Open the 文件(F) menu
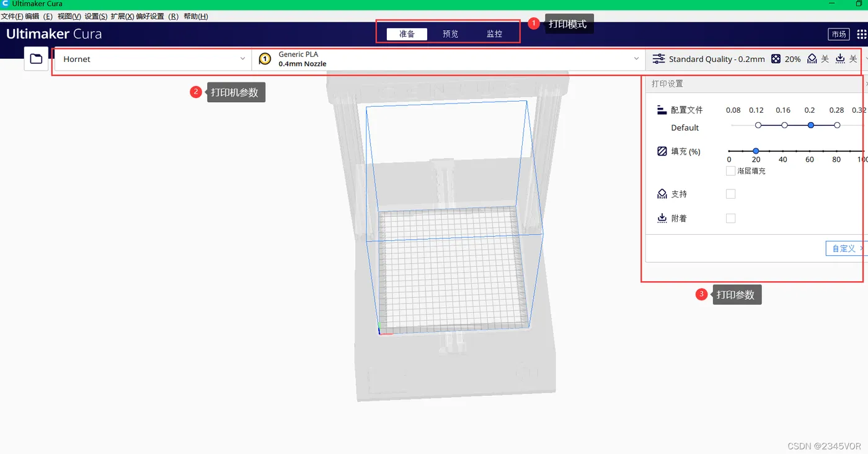868x454 pixels. 12,17
